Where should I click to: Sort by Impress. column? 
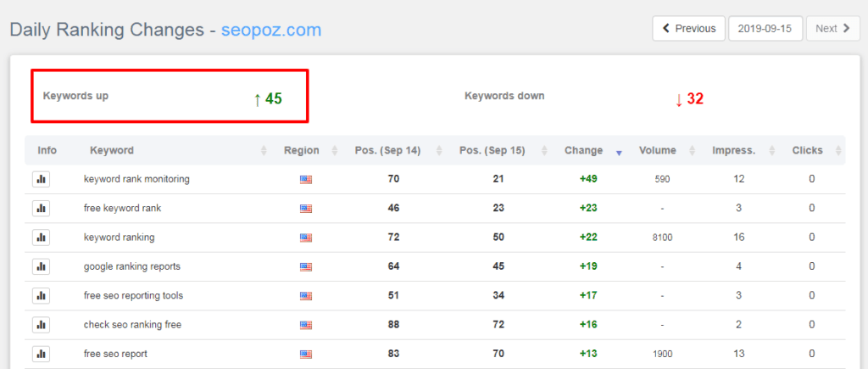[x=740, y=150]
